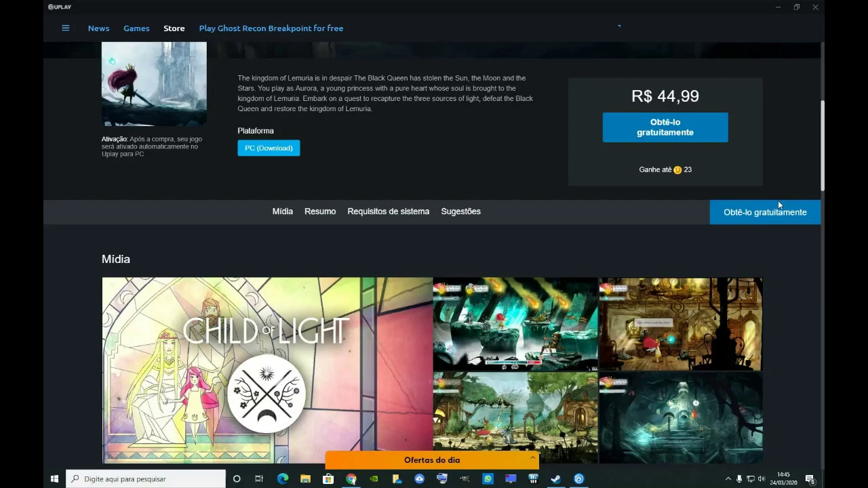
Task: Open the meteor battle screenshot
Action: click(x=515, y=324)
